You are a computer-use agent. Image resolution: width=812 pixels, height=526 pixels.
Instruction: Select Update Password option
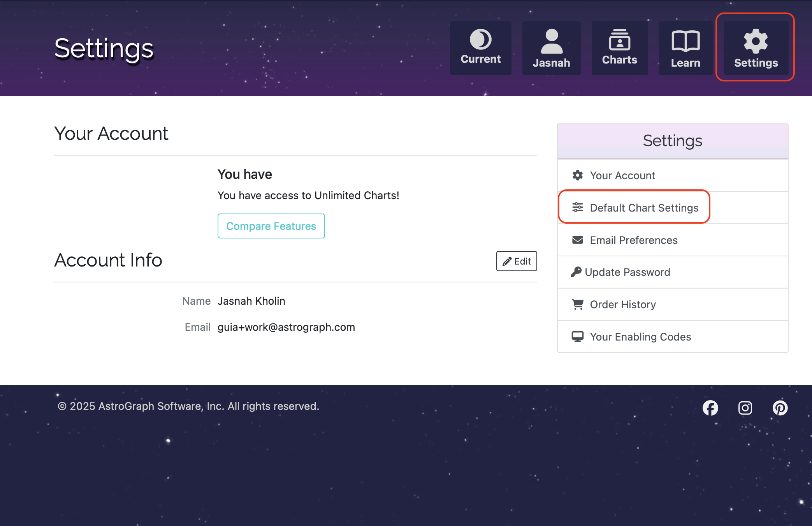click(627, 272)
